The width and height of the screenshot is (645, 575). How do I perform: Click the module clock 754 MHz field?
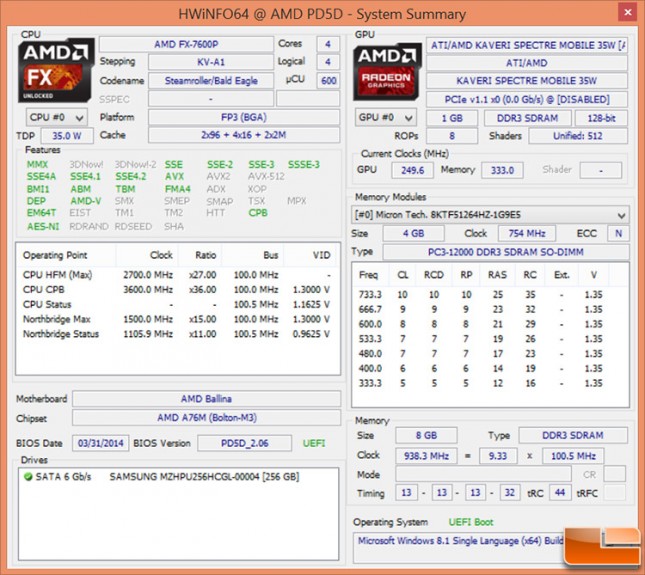point(527,233)
